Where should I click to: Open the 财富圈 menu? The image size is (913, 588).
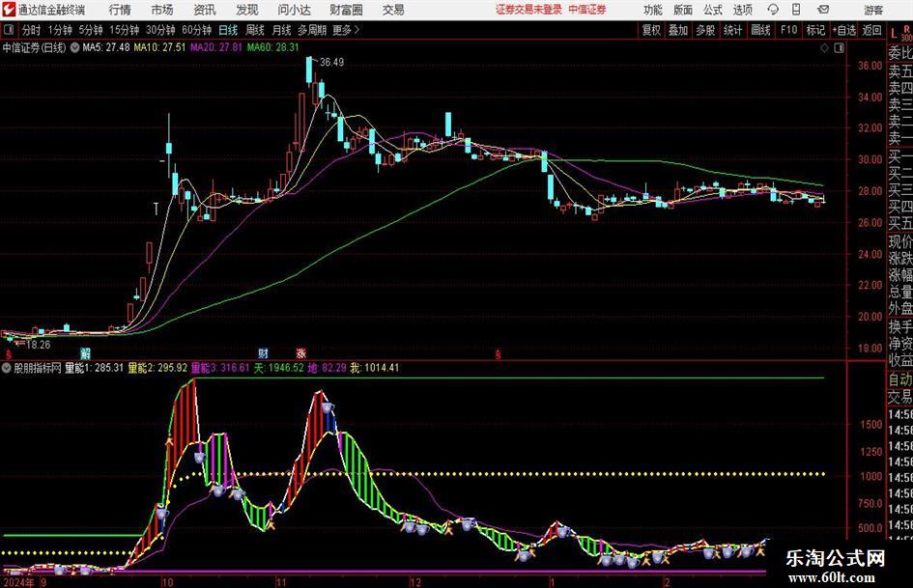point(346,10)
